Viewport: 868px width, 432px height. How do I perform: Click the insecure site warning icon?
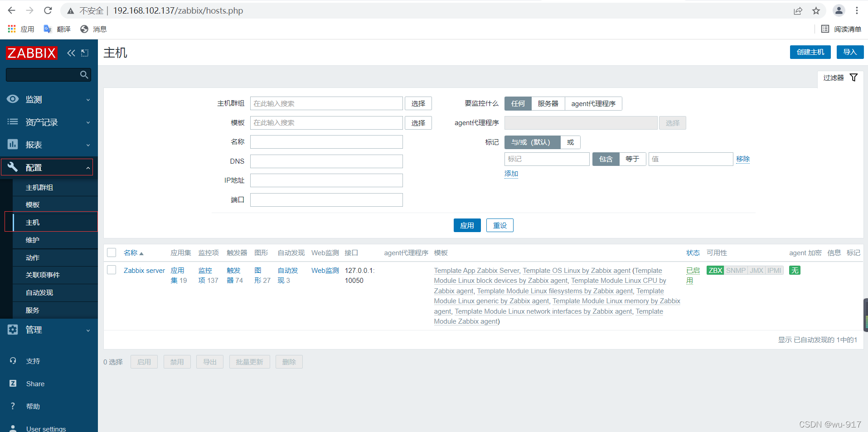pos(70,10)
